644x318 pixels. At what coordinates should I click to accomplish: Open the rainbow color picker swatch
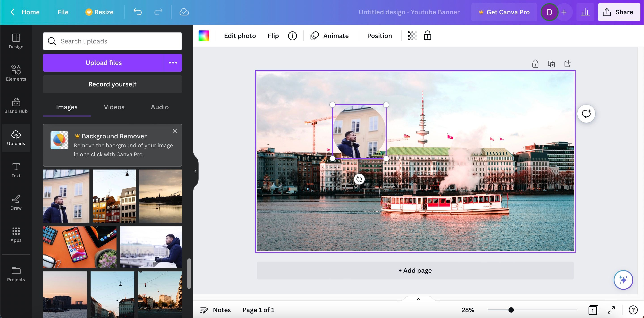click(x=204, y=36)
